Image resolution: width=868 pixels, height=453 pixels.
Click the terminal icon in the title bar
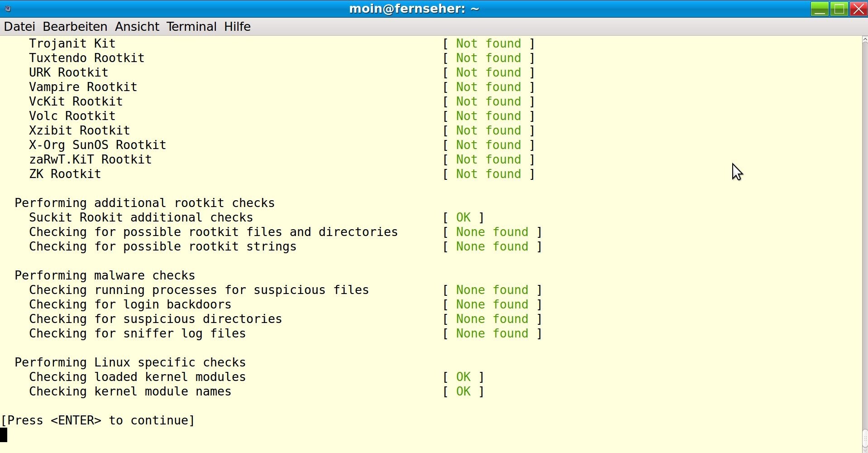[x=7, y=8]
